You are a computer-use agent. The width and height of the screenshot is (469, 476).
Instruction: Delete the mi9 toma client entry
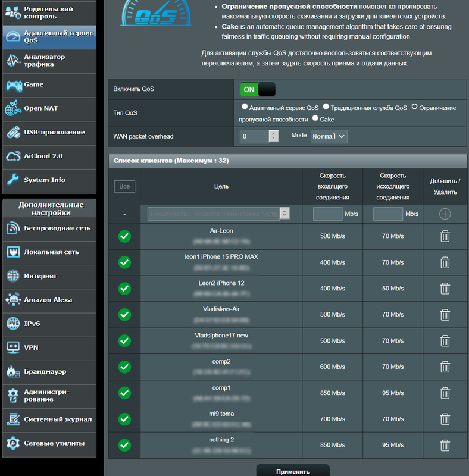445,419
